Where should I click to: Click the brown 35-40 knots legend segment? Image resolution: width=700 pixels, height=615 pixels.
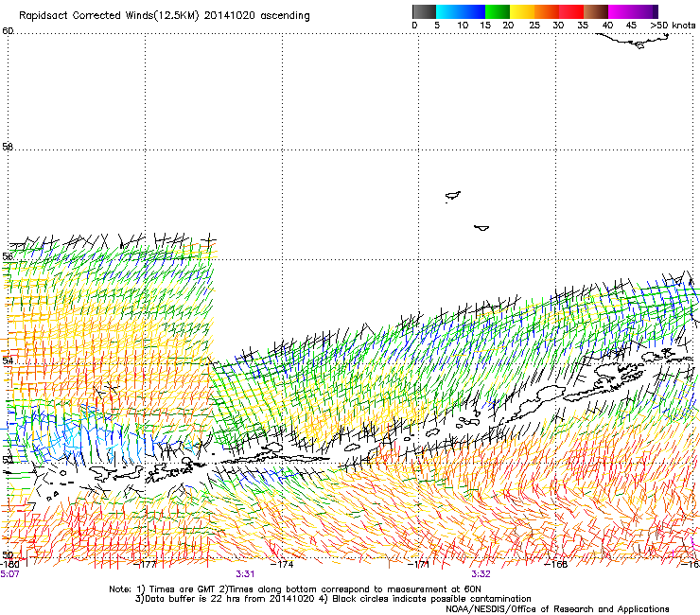(596, 11)
